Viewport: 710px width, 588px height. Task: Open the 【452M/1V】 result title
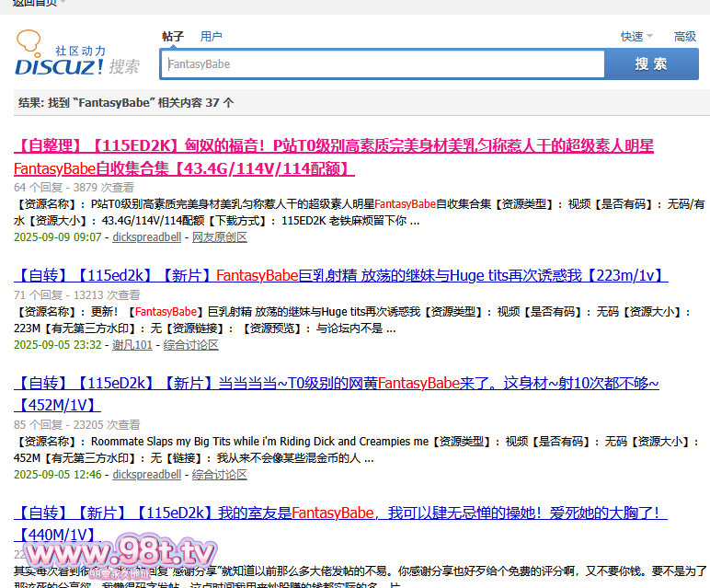pyautogui.click(x=336, y=394)
